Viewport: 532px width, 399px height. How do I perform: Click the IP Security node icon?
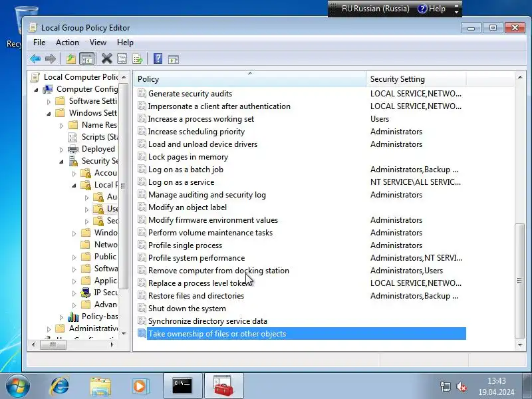click(86, 293)
